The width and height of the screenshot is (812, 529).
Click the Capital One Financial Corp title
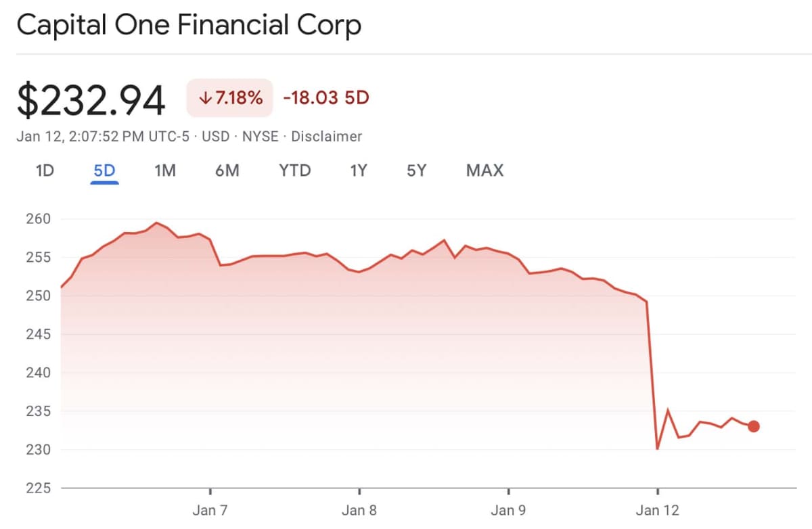(189, 25)
